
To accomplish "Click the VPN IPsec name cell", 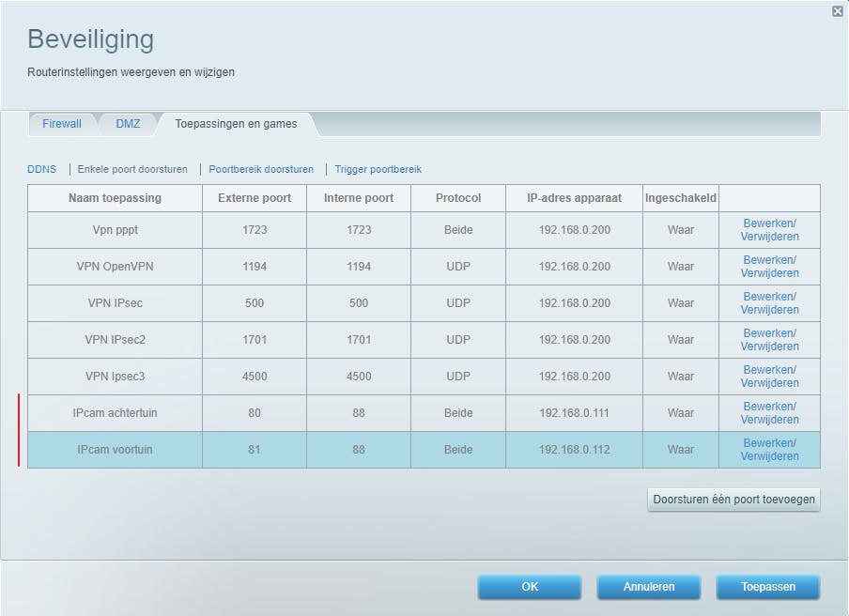I will click(115, 303).
